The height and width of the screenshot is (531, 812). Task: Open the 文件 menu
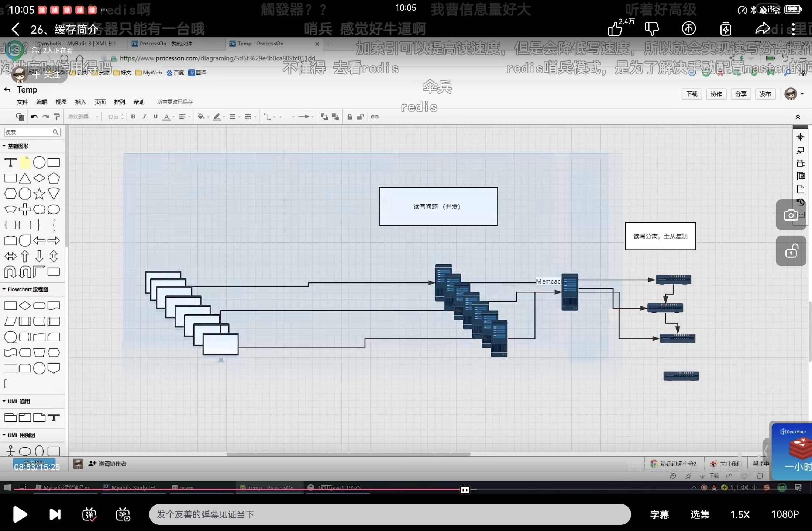[x=22, y=102]
